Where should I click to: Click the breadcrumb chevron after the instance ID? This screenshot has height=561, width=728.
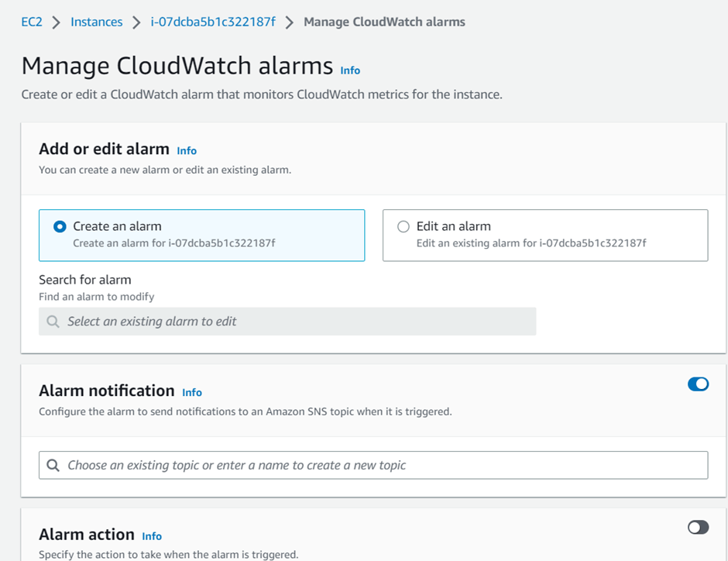click(x=290, y=22)
